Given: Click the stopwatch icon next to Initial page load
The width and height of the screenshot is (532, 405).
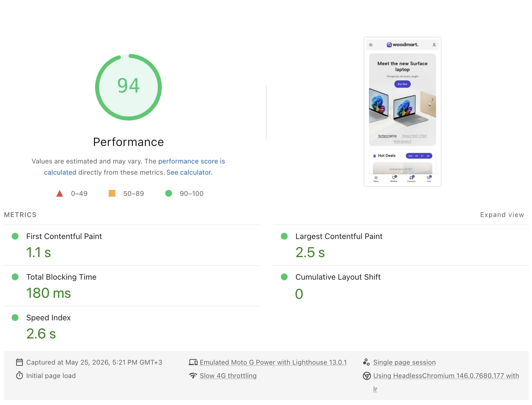Looking at the screenshot, I should coord(20,375).
